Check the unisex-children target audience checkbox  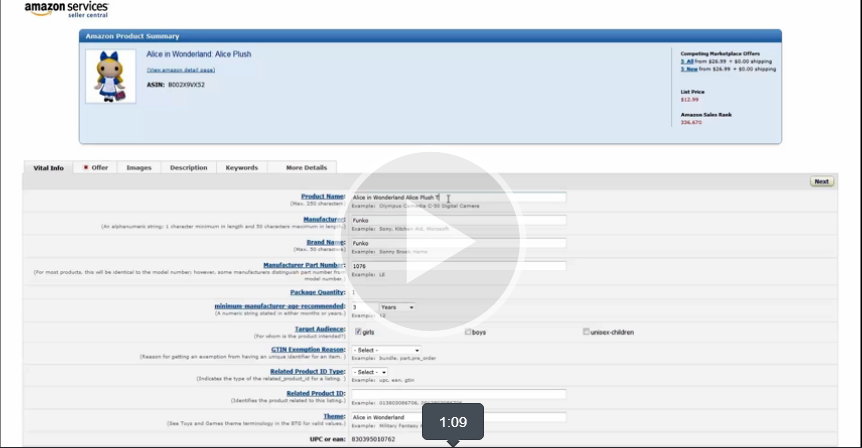click(586, 332)
